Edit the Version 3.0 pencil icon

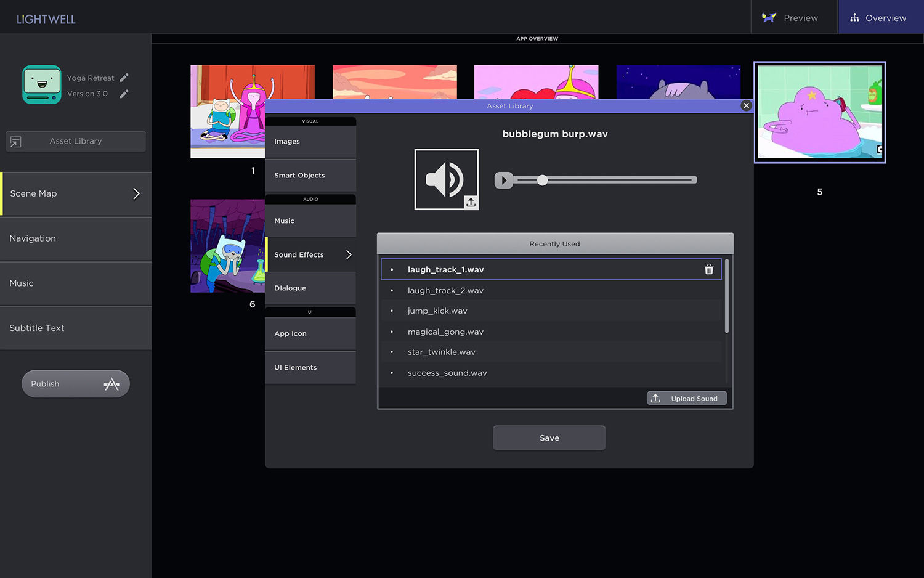click(124, 94)
